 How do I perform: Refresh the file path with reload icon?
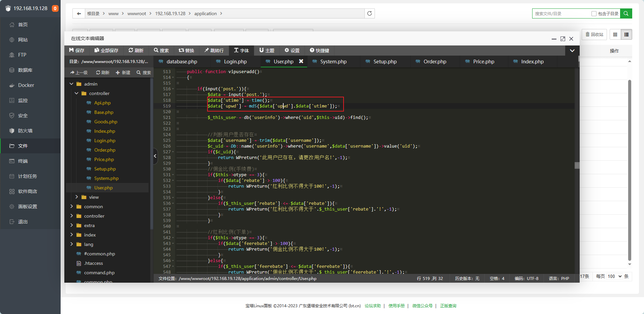(369, 13)
